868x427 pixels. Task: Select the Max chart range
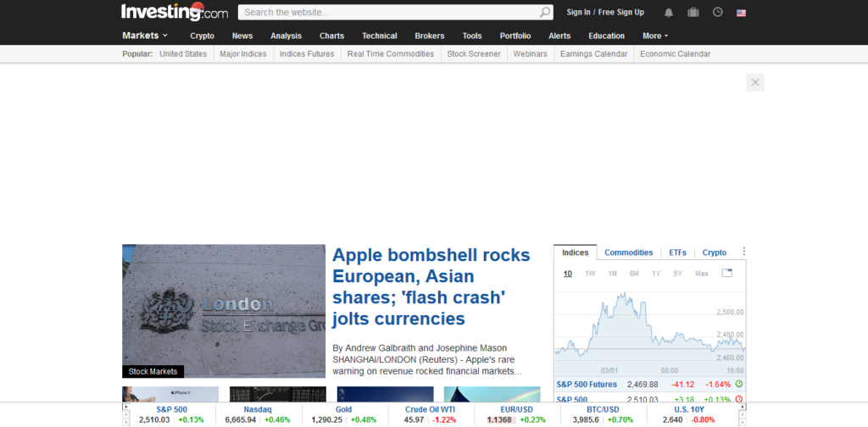(x=702, y=274)
